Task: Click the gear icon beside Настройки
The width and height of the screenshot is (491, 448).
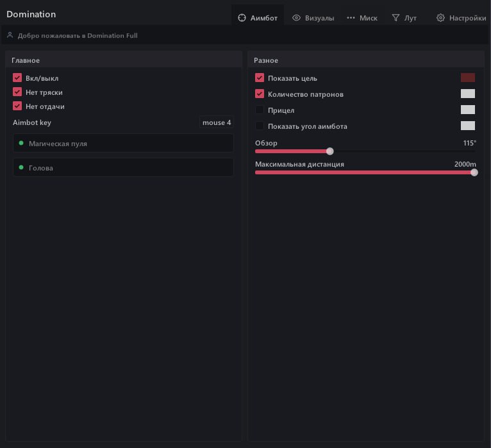Action: click(x=440, y=18)
